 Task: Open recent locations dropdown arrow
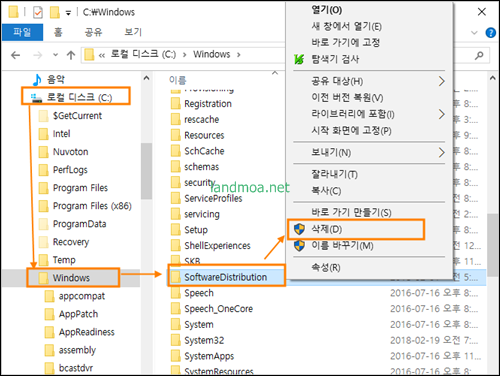55,55
